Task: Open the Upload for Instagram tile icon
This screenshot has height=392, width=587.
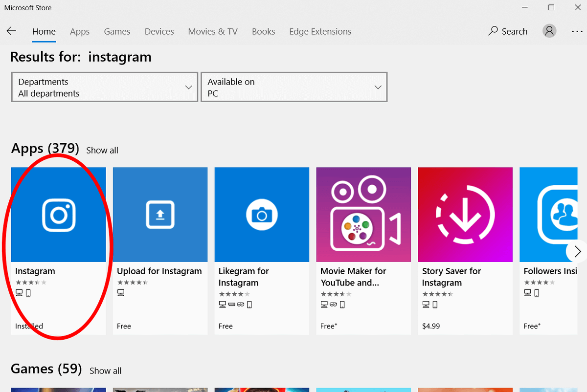Action: pyautogui.click(x=160, y=215)
